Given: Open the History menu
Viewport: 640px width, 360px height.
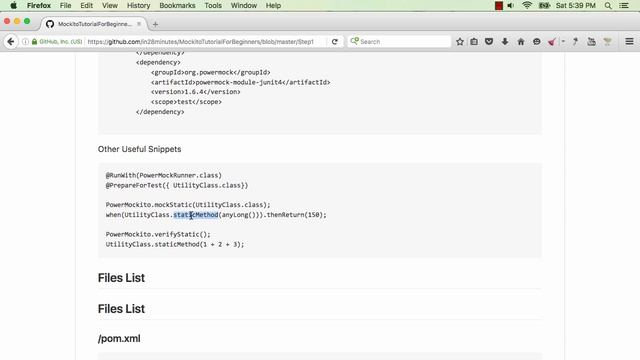Looking at the screenshot, I should pos(138,5).
